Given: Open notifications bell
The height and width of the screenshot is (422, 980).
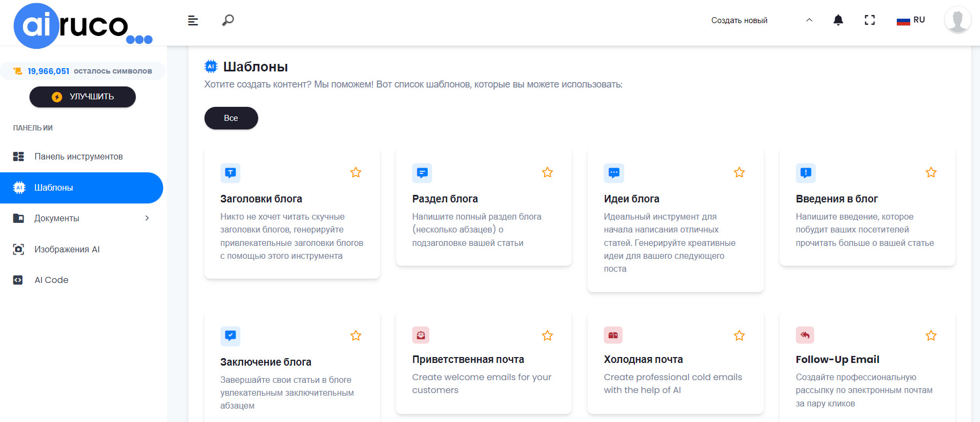Looking at the screenshot, I should pos(838,20).
